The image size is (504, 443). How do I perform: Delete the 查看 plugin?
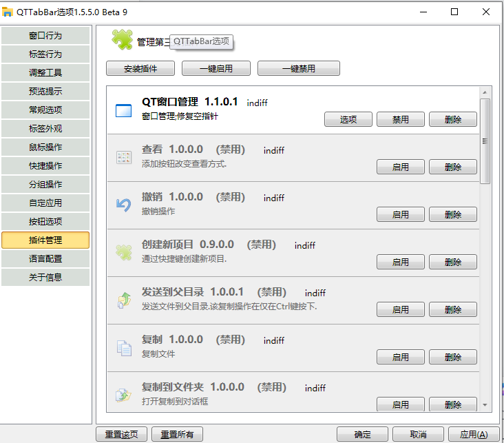(453, 167)
